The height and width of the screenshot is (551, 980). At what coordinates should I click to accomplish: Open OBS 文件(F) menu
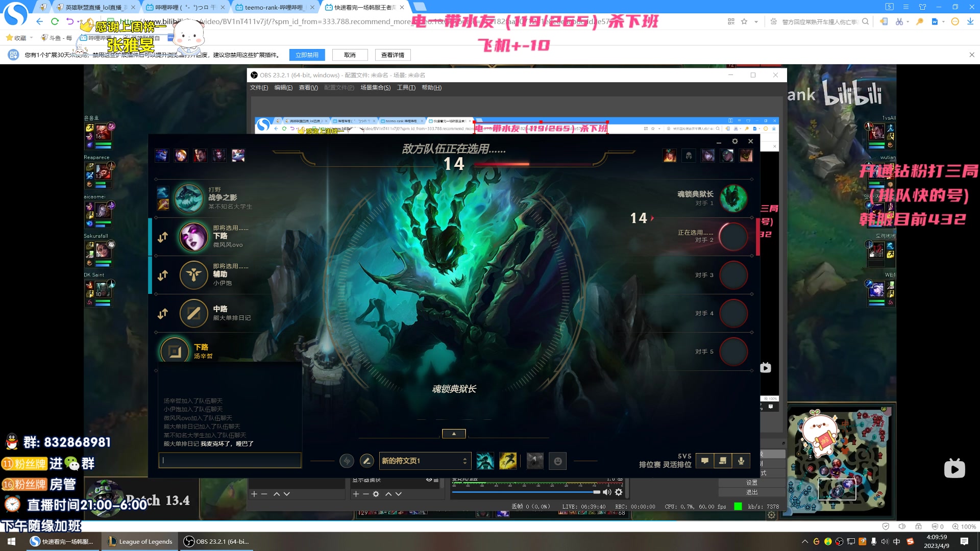pyautogui.click(x=259, y=88)
